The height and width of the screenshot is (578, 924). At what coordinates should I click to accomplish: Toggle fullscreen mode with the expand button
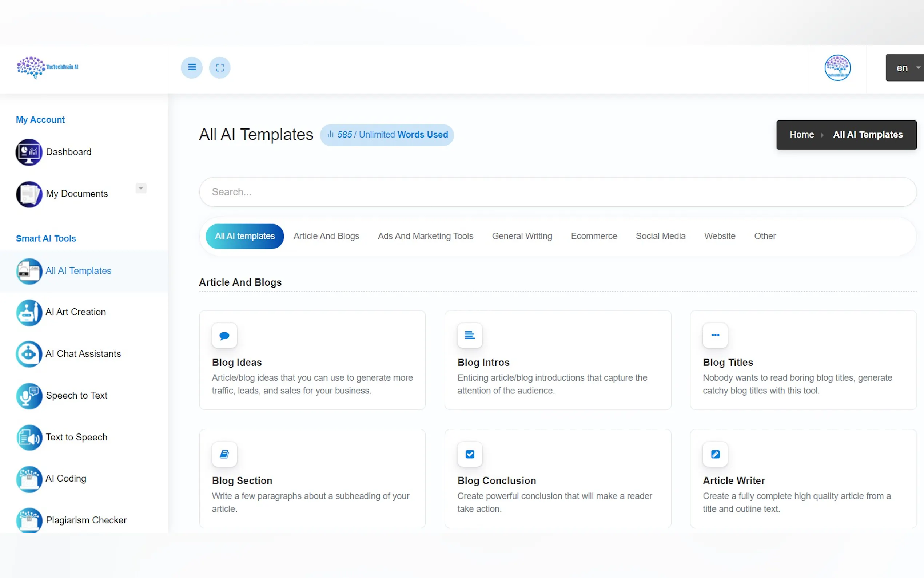pos(220,67)
